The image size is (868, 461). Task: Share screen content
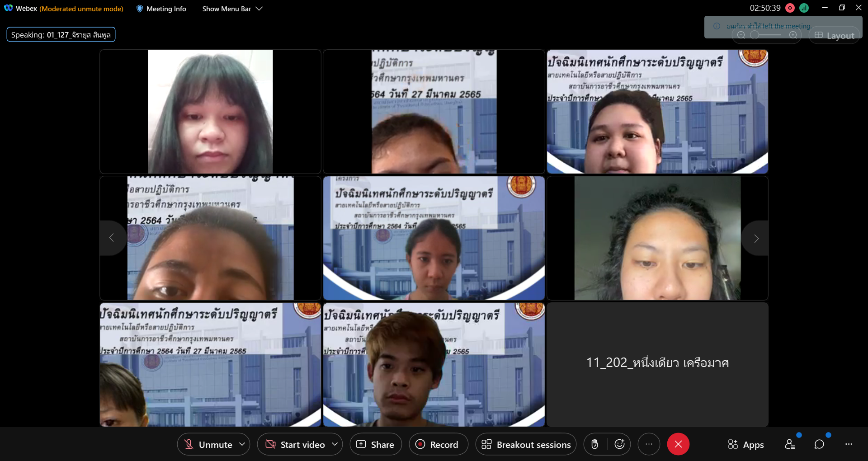(x=375, y=444)
